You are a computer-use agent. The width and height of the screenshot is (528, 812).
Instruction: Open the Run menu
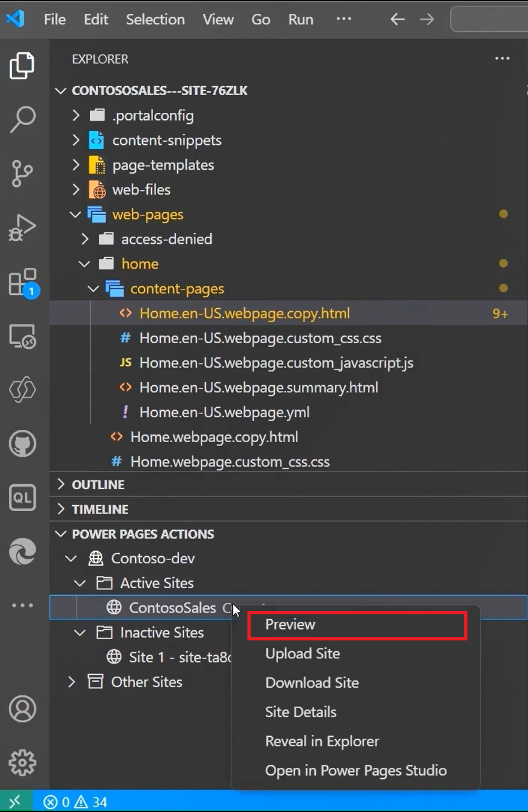coord(300,20)
